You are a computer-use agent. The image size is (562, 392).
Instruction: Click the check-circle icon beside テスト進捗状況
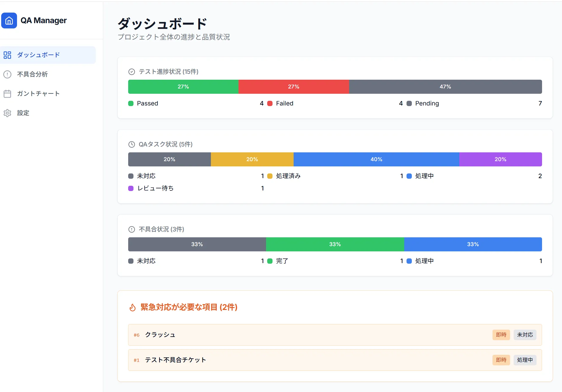[132, 72]
